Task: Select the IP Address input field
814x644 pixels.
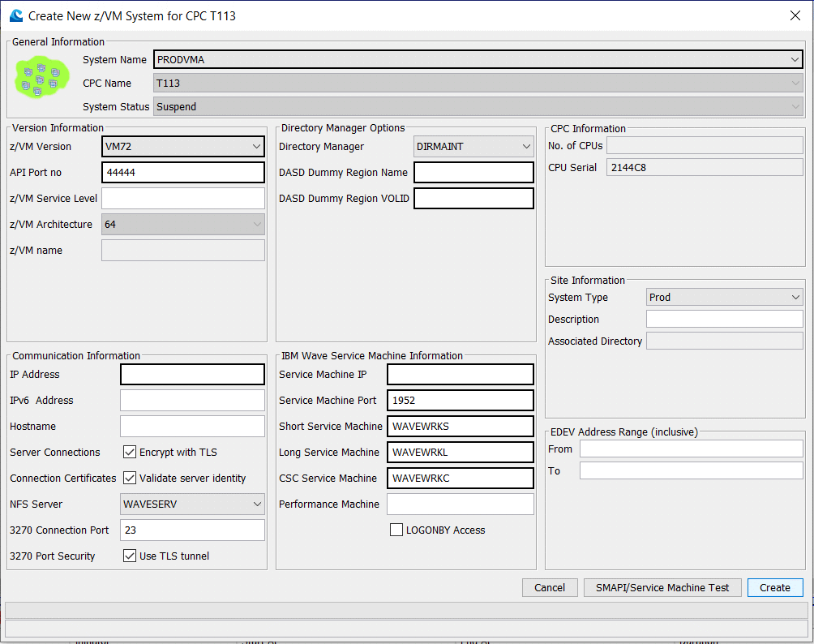Action: click(192, 374)
